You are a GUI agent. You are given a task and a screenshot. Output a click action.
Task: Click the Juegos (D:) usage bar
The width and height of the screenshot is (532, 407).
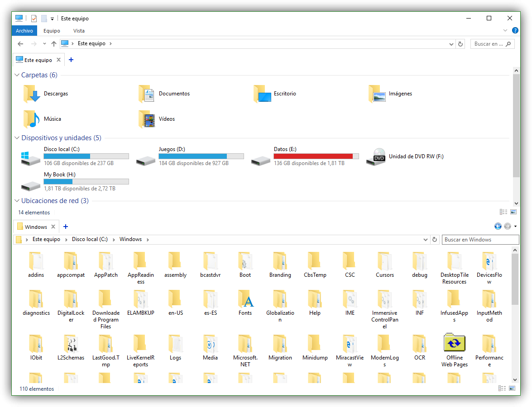(201, 156)
